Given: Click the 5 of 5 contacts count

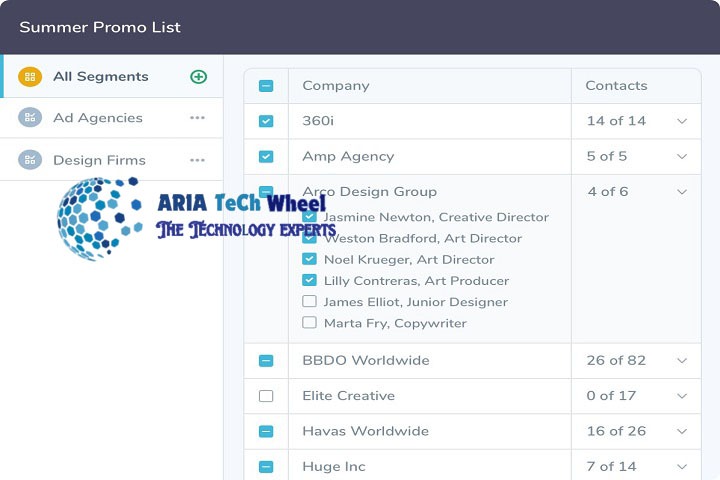Looking at the screenshot, I should [607, 156].
